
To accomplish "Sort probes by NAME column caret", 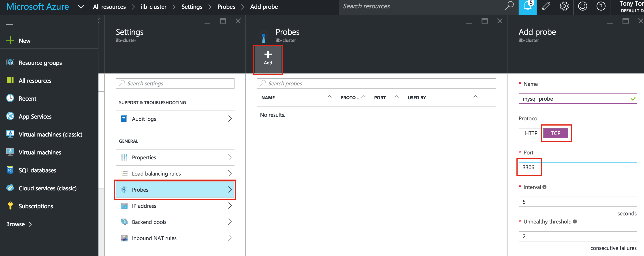I will coord(330,97).
